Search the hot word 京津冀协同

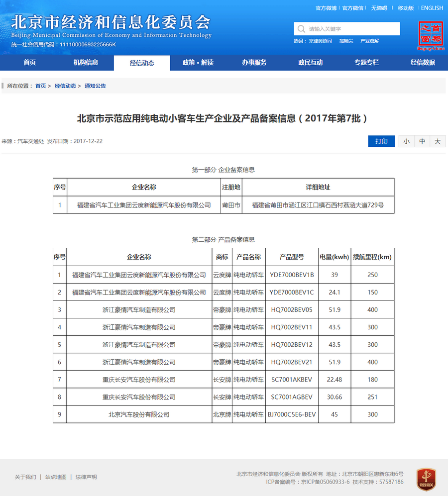click(321, 41)
